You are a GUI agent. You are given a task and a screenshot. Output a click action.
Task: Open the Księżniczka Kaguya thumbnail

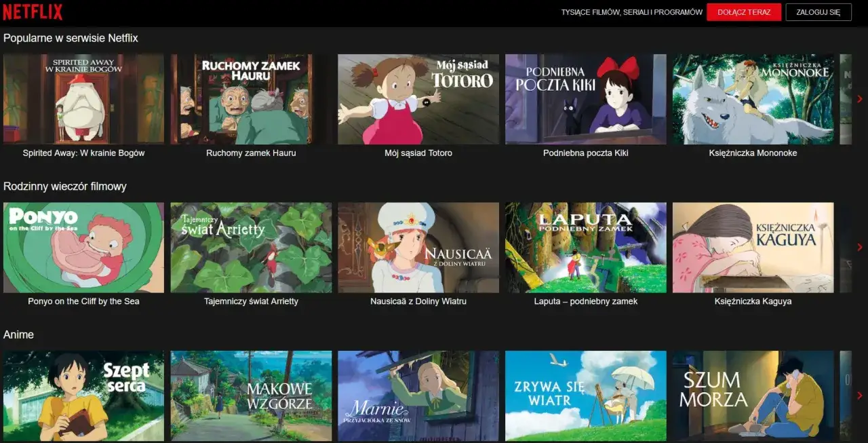pyautogui.click(x=753, y=248)
